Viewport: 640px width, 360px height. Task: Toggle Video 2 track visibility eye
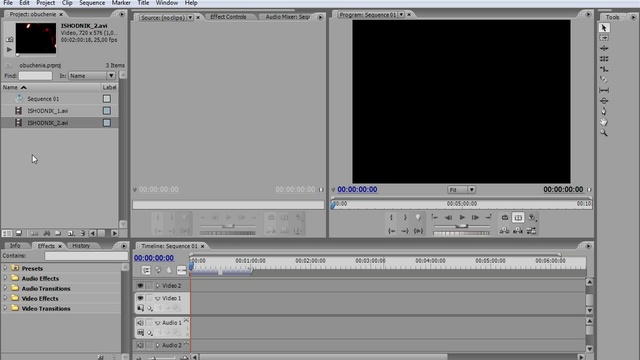pyautogui.click(x=140, y=286)
